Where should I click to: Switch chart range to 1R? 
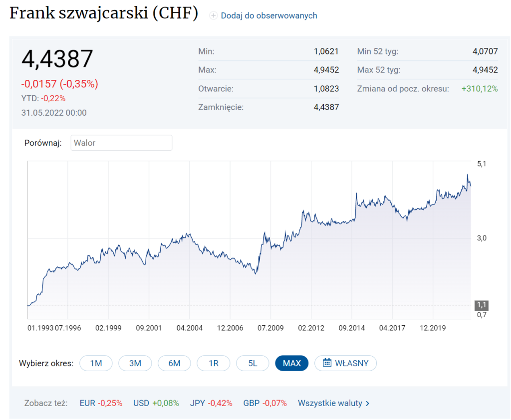click(x=213, y=363)
